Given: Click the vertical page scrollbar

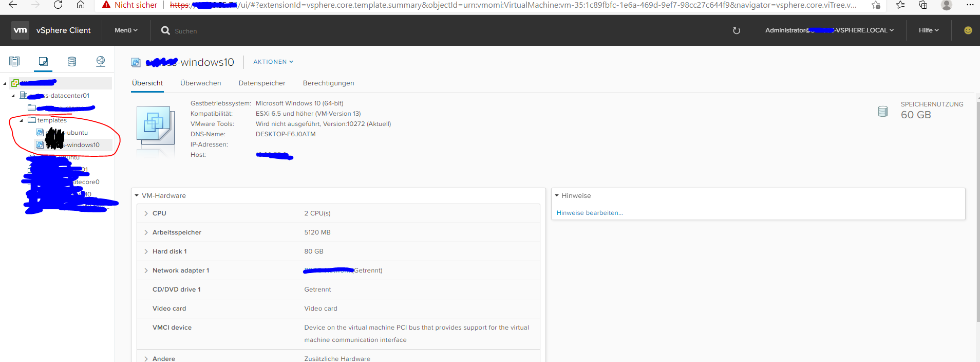Looking at the screenshot, I should tap(977, 212).
